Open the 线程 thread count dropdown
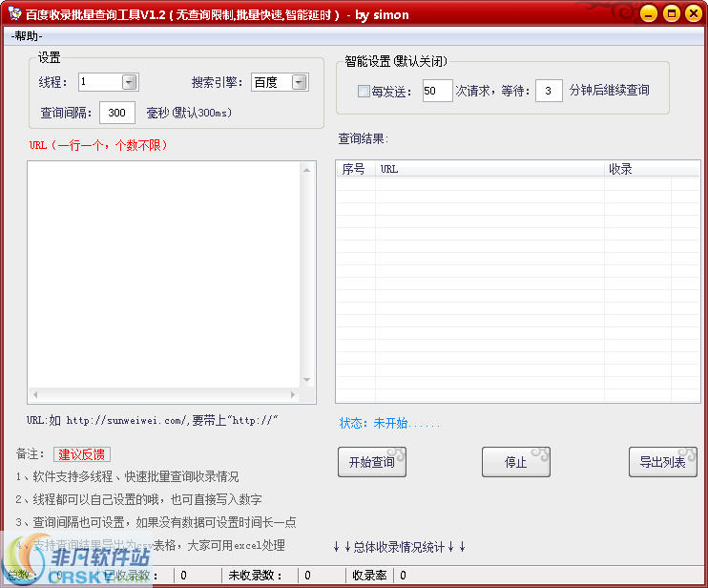Screen dimensions: 708x588 tap(129, 82)
